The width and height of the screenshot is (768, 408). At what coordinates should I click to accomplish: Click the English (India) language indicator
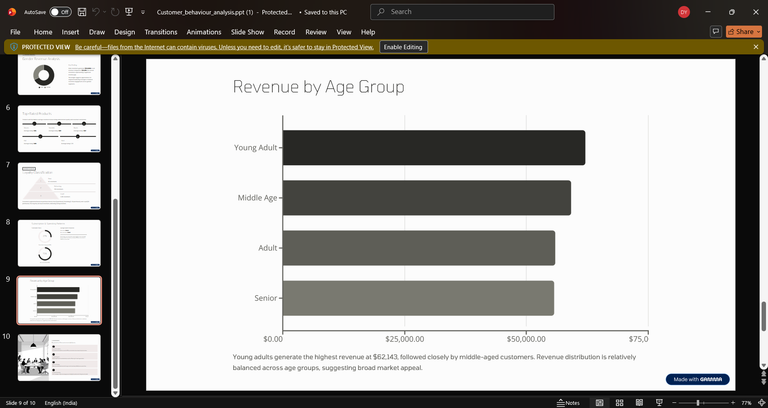(x=61, y=403)
